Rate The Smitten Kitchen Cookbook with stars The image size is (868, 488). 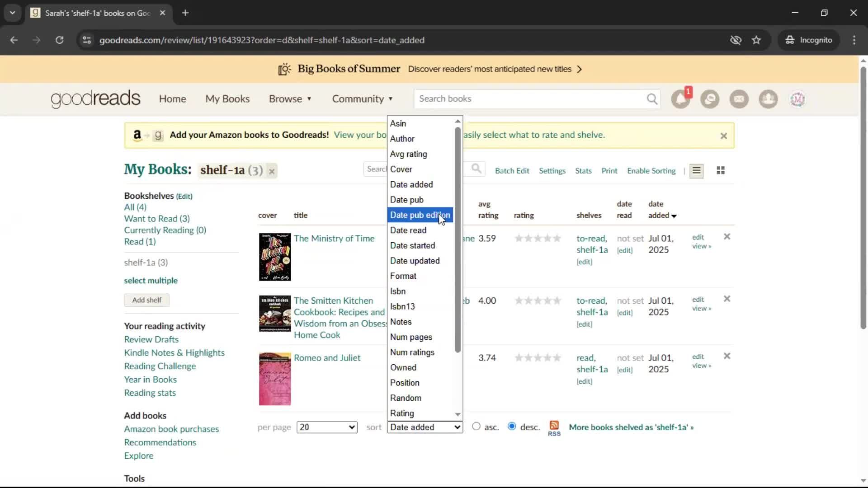click(x=538, y=301)
